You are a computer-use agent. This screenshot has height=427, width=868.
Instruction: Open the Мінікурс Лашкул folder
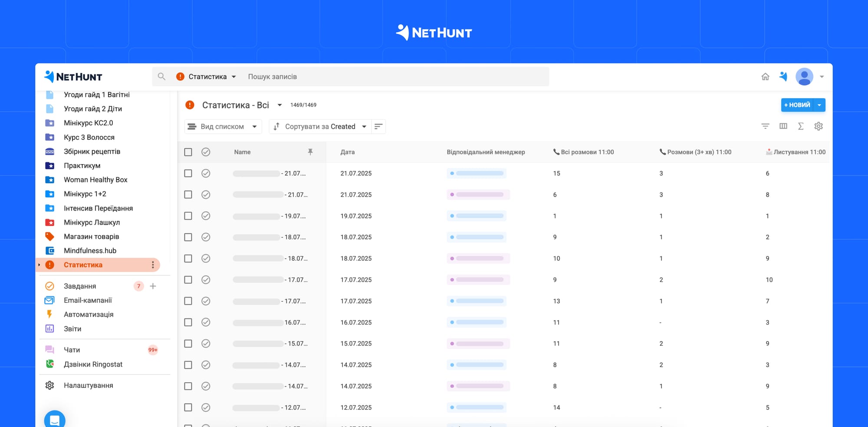92,222
